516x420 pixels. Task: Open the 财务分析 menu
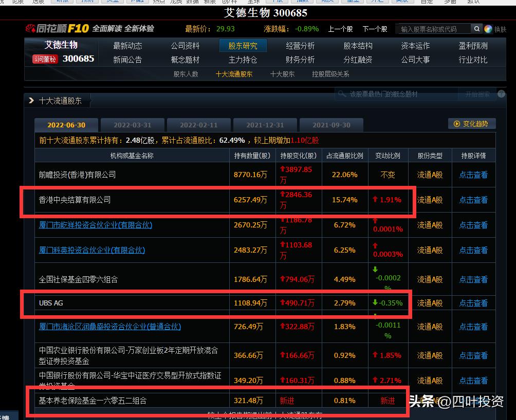[300, 60]
